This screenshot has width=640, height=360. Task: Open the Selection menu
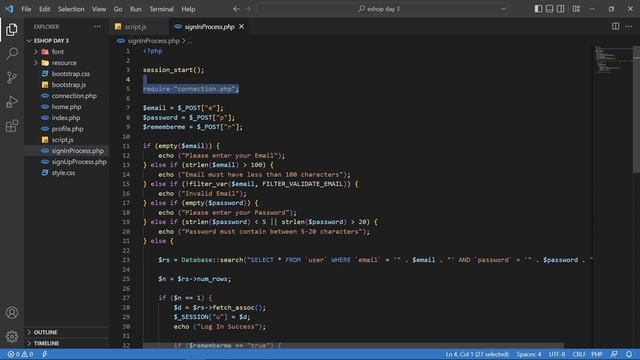click(71, 9)
